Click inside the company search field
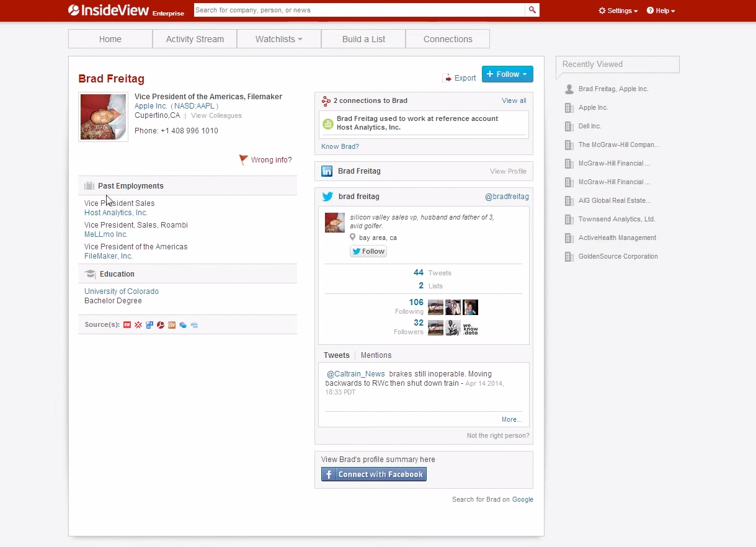This screenshot has width=756, height=547. pos(360,10)
